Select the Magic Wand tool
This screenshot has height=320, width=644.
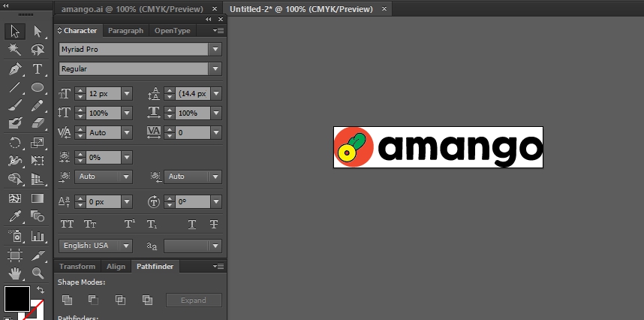[15, 50]
